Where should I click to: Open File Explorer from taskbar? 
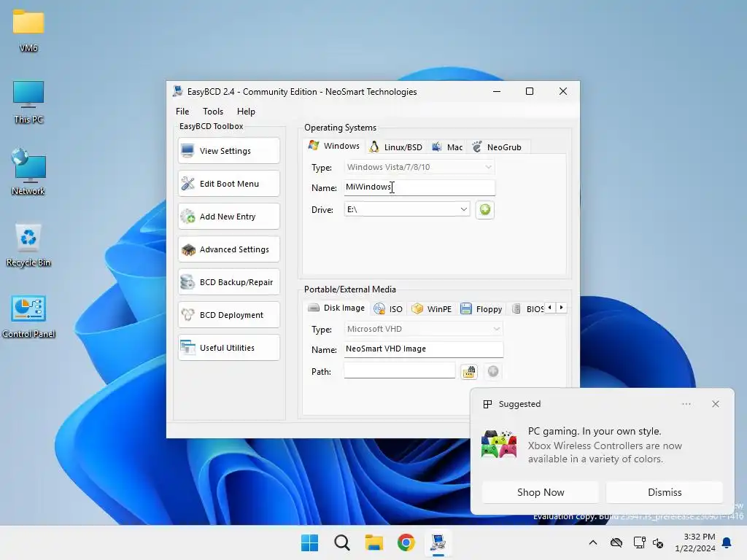pyautogui.click(x=374, y=542)
